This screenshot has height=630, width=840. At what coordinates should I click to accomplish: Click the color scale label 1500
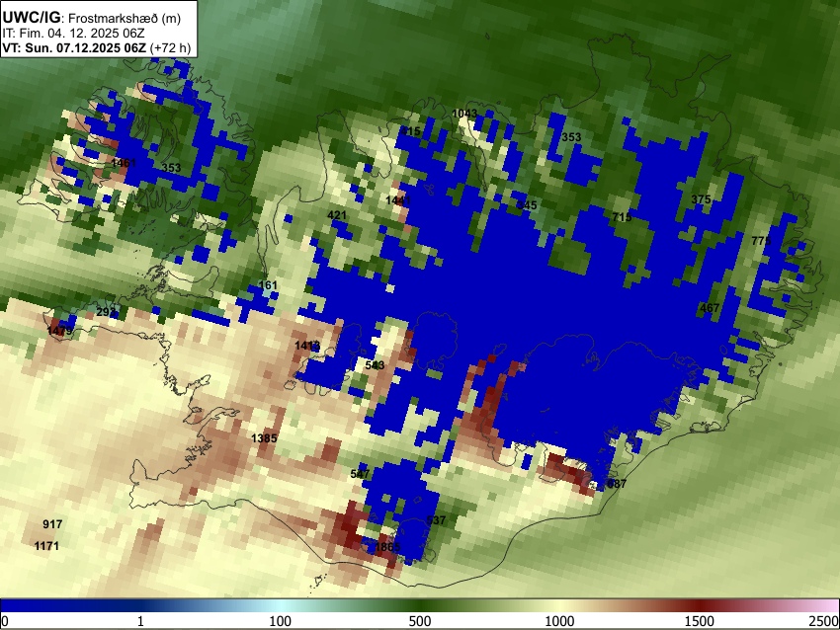(x=700, y=621)
